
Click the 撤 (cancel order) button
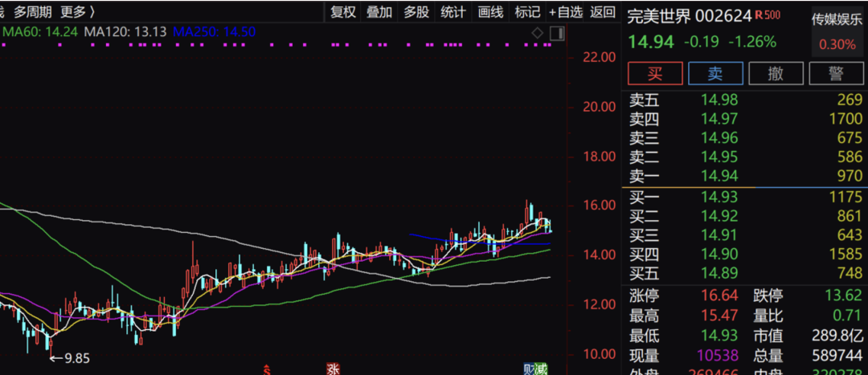(776, 73)
